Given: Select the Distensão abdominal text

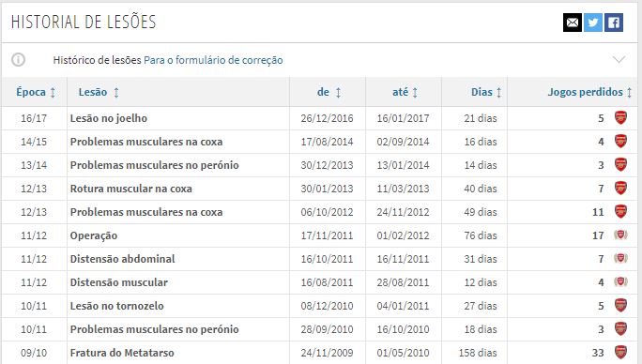Looking at the screenshot, I should pyautogui.click(x=122, y=259).
